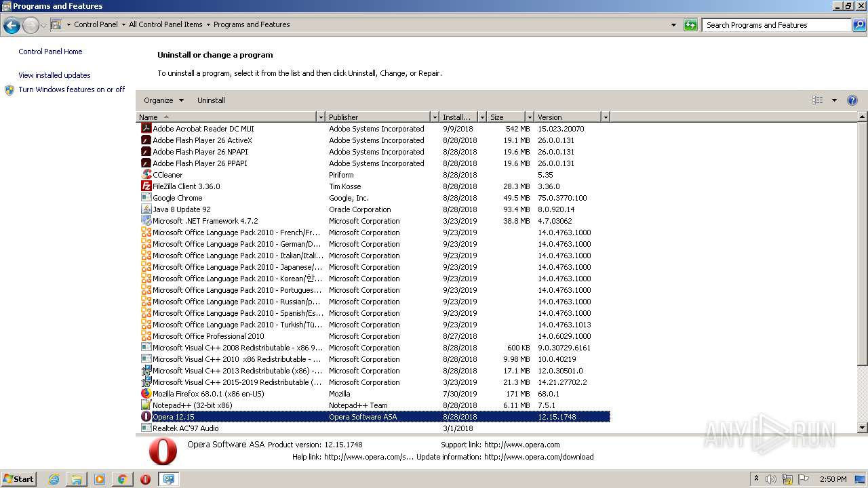Click the CCleaner program icon
Screen dimensions: 868x488
coord(146,175)
